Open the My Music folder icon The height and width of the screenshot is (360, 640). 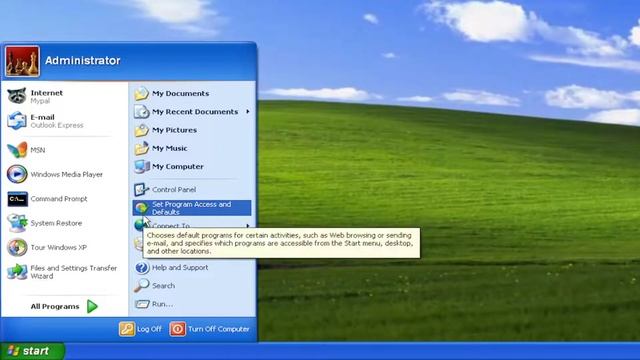[141, 148]
